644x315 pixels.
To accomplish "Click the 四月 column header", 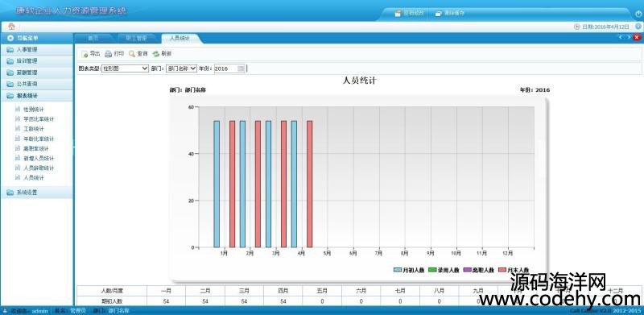I will 283,291.
